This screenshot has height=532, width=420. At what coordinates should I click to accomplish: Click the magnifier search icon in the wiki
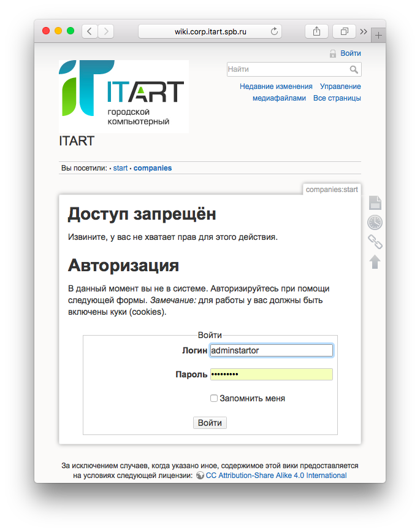[354, 69]
